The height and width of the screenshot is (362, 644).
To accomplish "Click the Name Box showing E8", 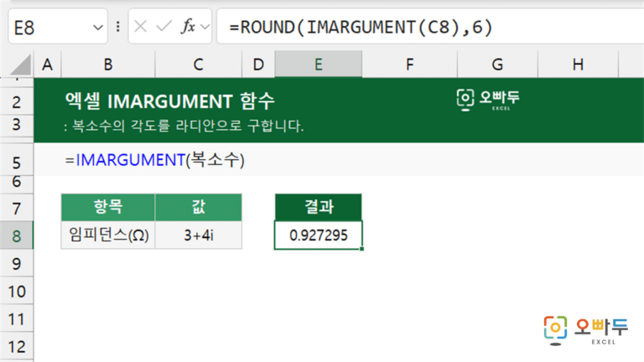I will (58, 27).
